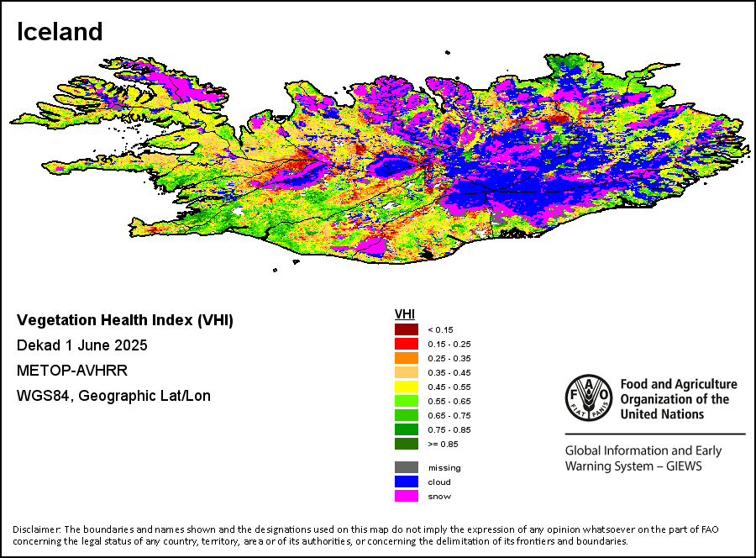Screen dimensions: 756x558
Task: Click the '>= 0.85' legend label
Action: (x=443, y=445)
